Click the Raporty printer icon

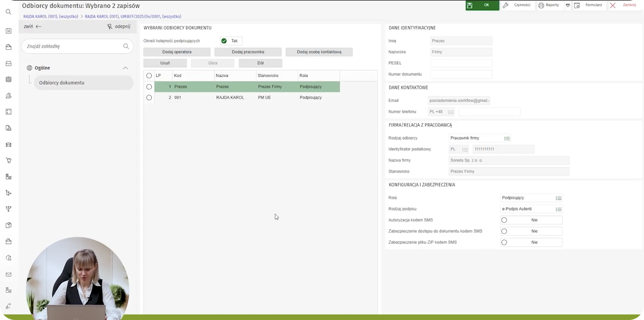[541, 5]
